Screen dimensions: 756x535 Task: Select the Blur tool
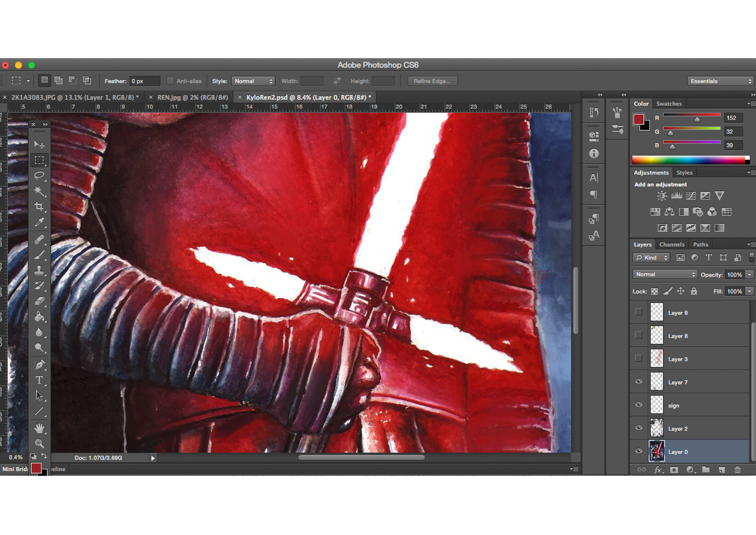tap(39, 332)
